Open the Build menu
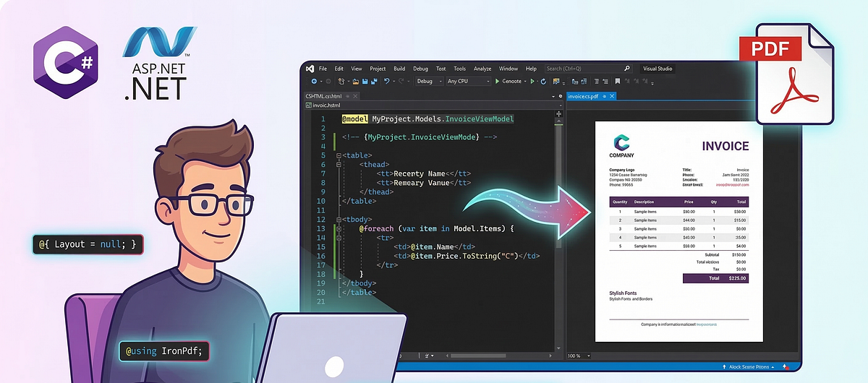This screenshot has height=383, width=868. click(399, 69)
